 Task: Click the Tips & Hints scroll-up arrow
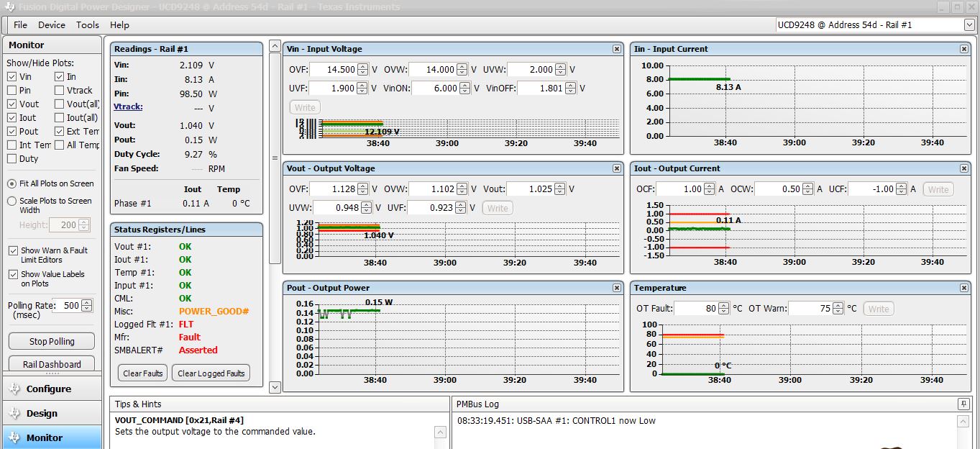click(x=441, y=432)
